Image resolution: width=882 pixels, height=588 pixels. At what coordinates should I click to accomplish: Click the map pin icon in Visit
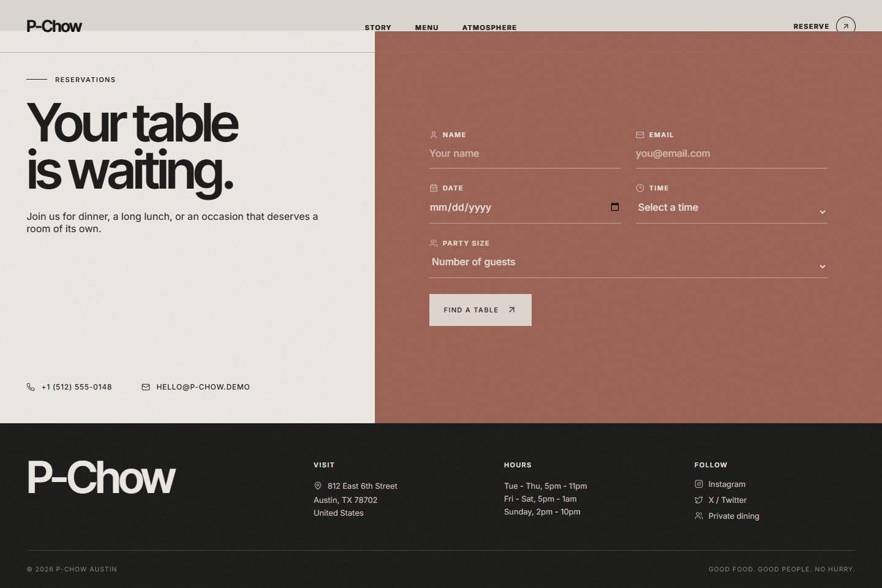[x=318, y=486]
